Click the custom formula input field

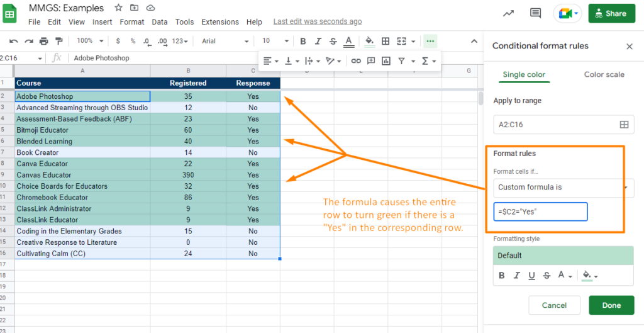[x=540, y=212]
